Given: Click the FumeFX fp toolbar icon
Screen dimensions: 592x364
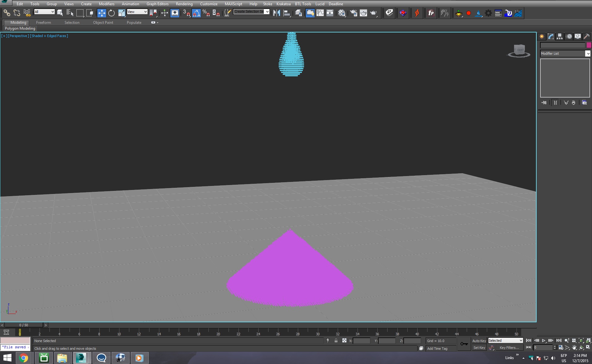Looking at the screenshot, I should coord(431,13).
